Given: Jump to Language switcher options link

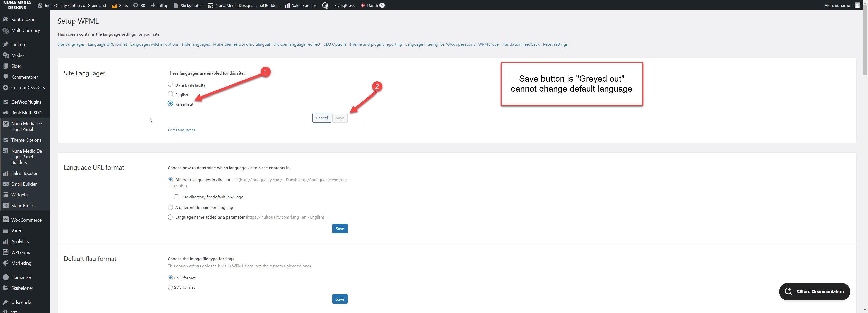Looking at the screenshot, I should pyautogui.click(x=154, y=44).
